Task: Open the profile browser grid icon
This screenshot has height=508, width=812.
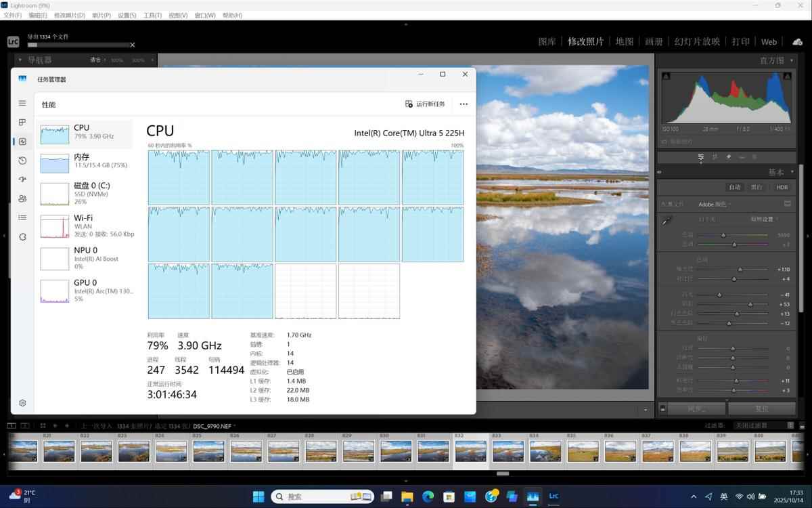Action: (788, 204)
